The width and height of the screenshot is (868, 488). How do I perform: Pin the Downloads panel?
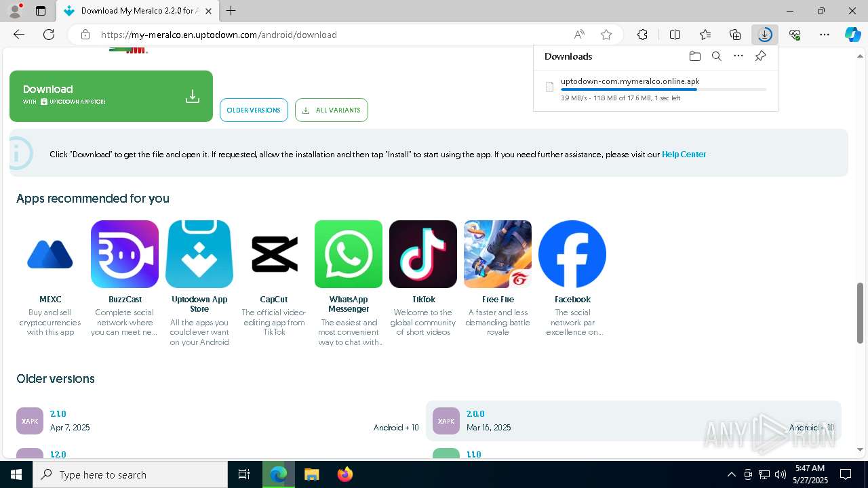[x=760, y=56]
